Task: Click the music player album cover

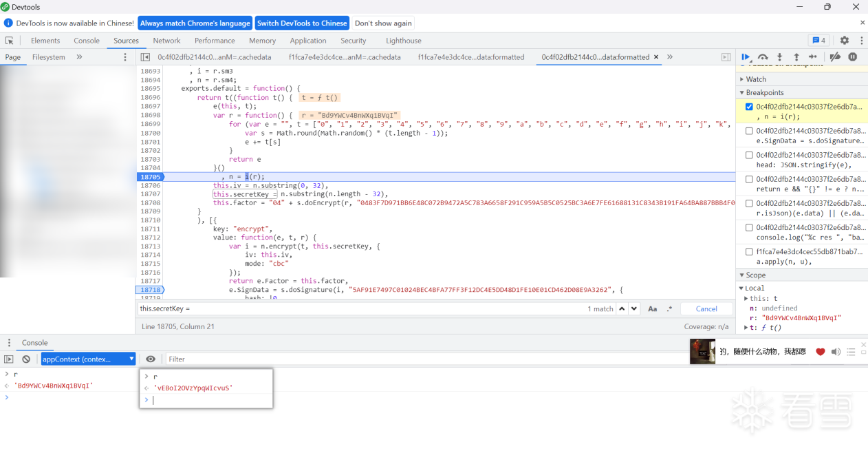Action: 702,352
